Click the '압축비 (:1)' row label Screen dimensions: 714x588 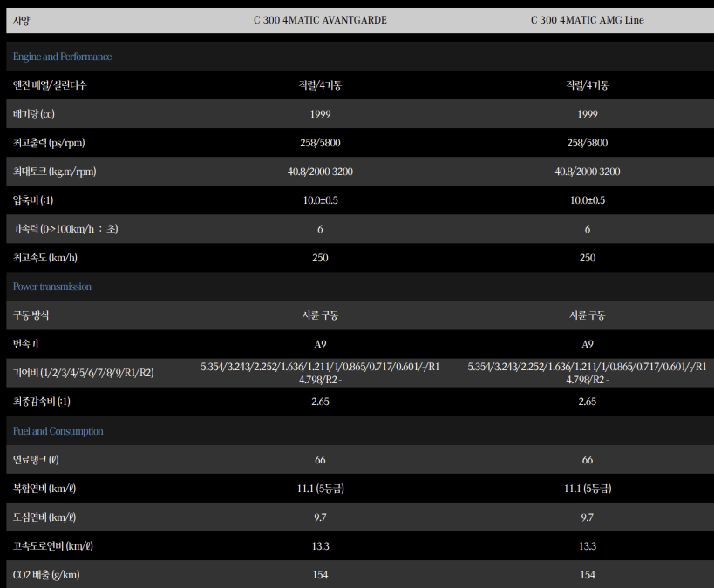click(33, 200)
